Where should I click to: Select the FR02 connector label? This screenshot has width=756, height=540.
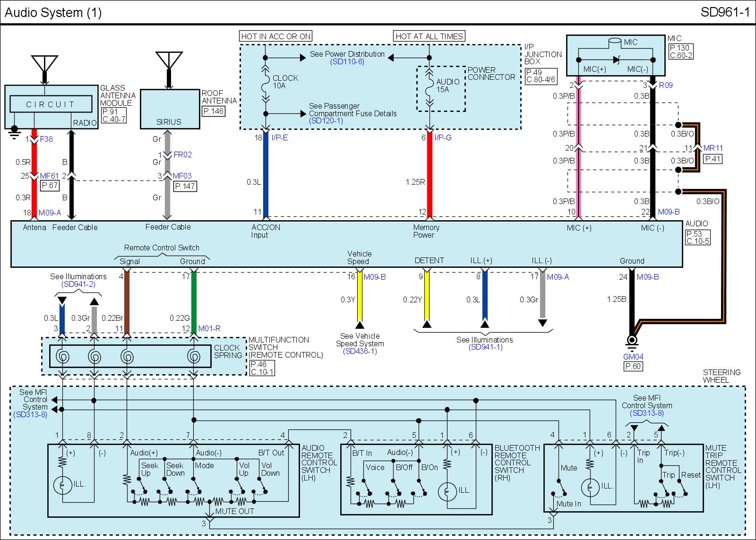pos(182,155)
